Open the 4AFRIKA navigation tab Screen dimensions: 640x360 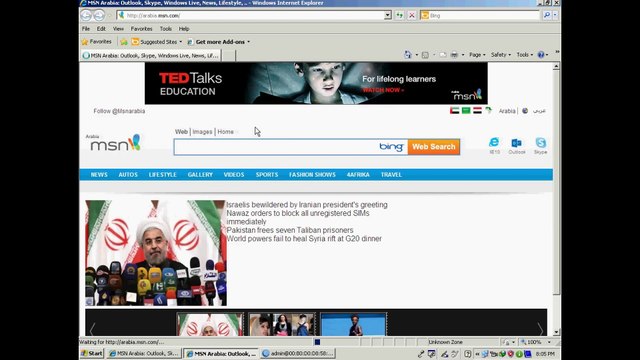click(358, 175)
